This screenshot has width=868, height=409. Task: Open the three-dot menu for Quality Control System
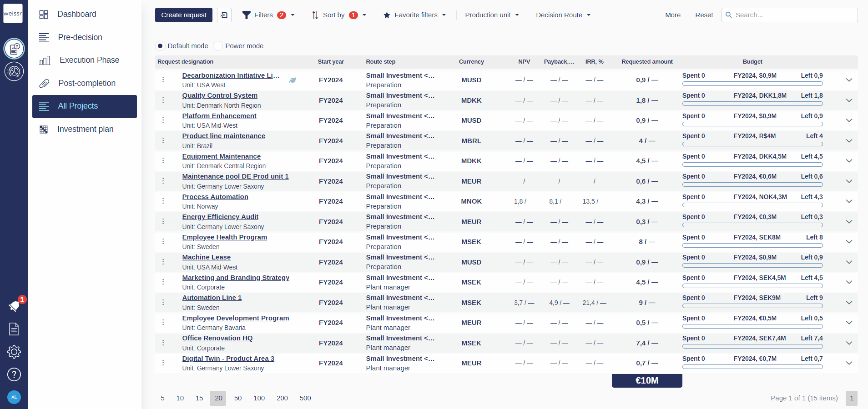click(x=163, y=100)
